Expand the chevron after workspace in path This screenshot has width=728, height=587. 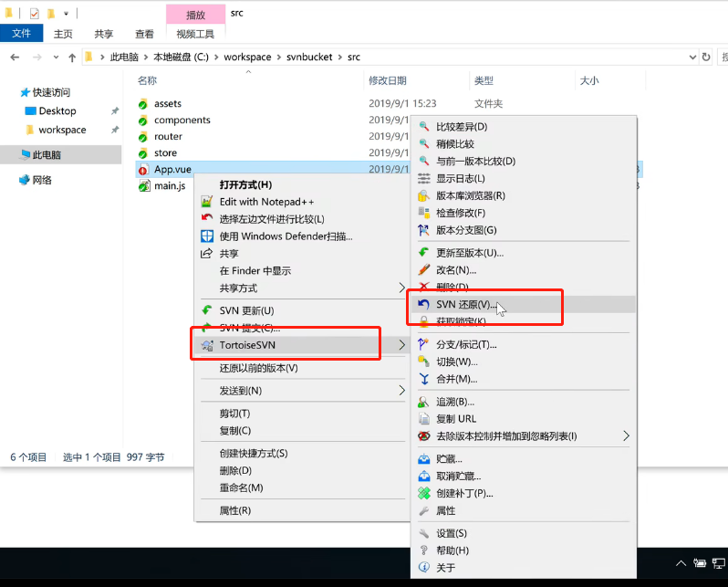[278, 57]
